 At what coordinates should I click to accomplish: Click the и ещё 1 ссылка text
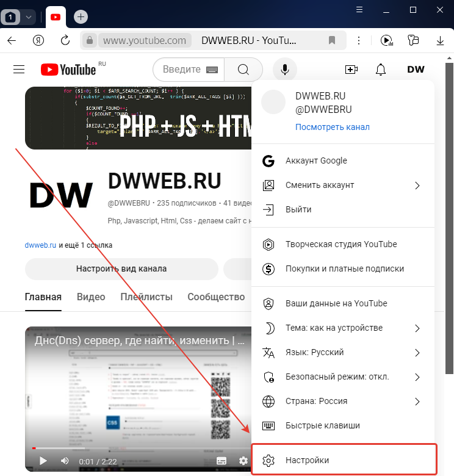85,245
